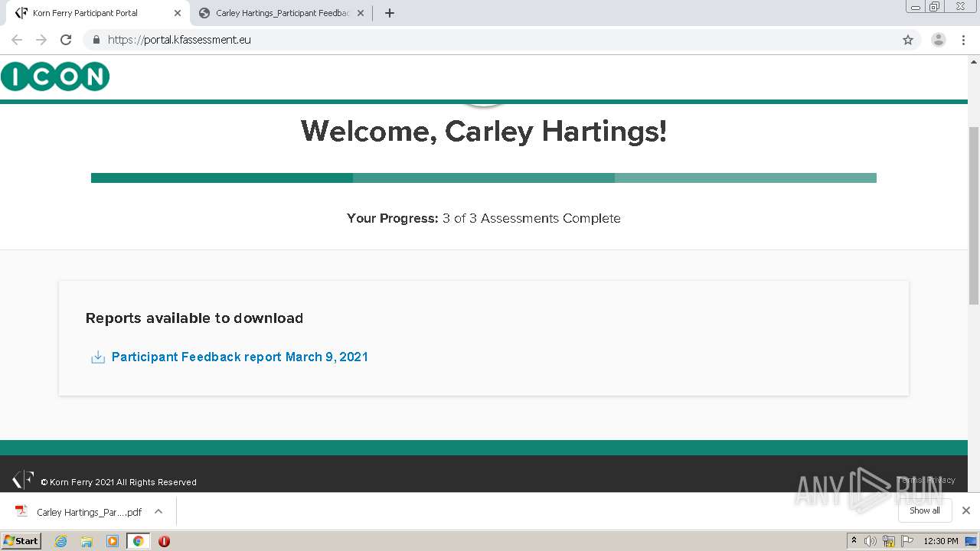Click the page vertical scrollbar
Image resolution: width=980 pixels, height=551 pixels.
pos(974,214)
